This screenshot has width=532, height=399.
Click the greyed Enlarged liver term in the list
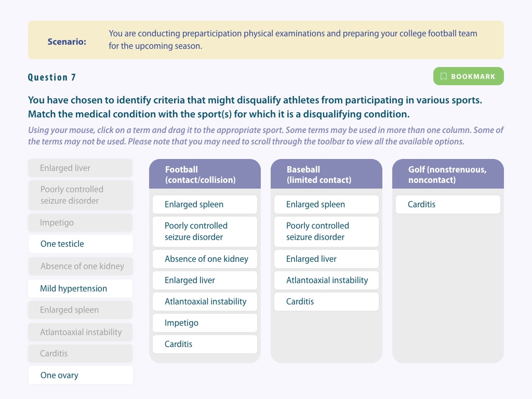[x=81, y=168]
